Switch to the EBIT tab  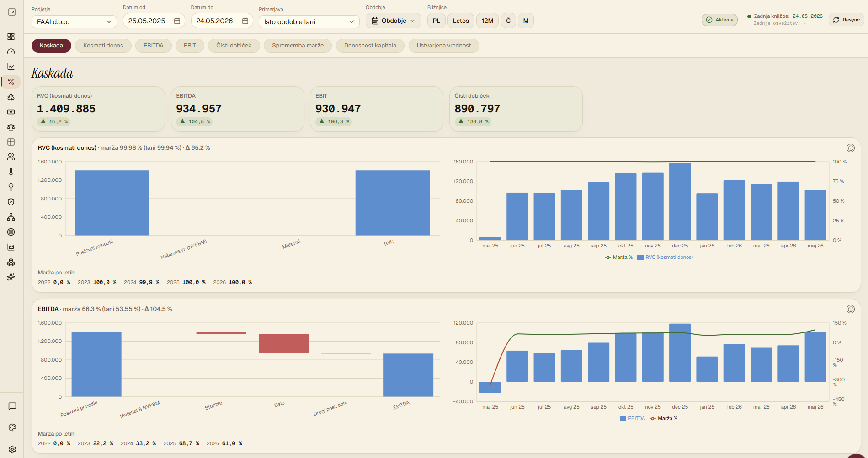pyautogui.click(x=190, y=46)
